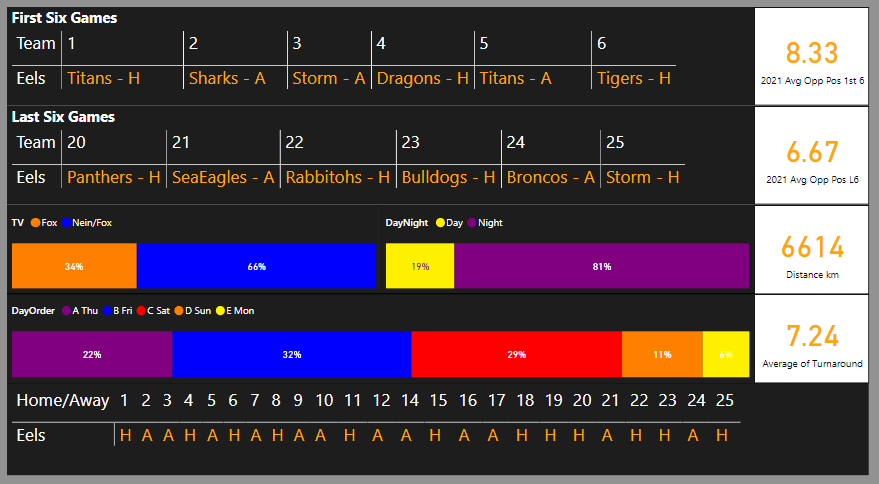Select the red C Sat legend circle
This screenshot has height=484, width=879.
click(141, 311)
